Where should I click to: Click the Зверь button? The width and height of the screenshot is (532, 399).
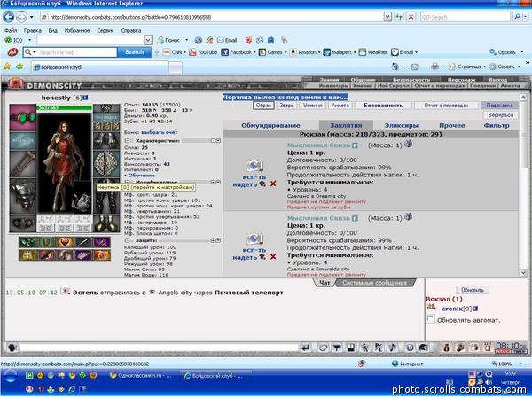[x=286, y=106]
